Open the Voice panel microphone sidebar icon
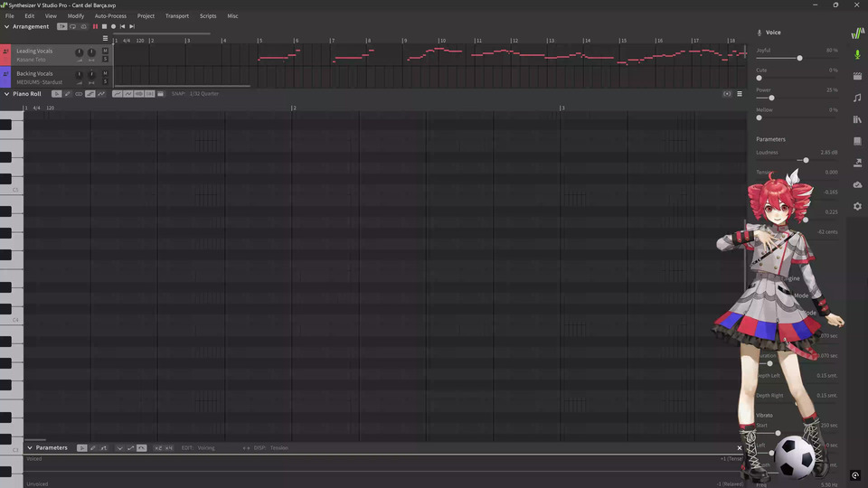The image size is (868, 488). tap(857, 54)
